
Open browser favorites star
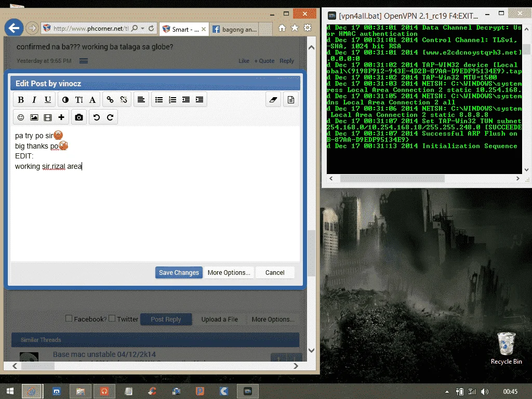295,28
